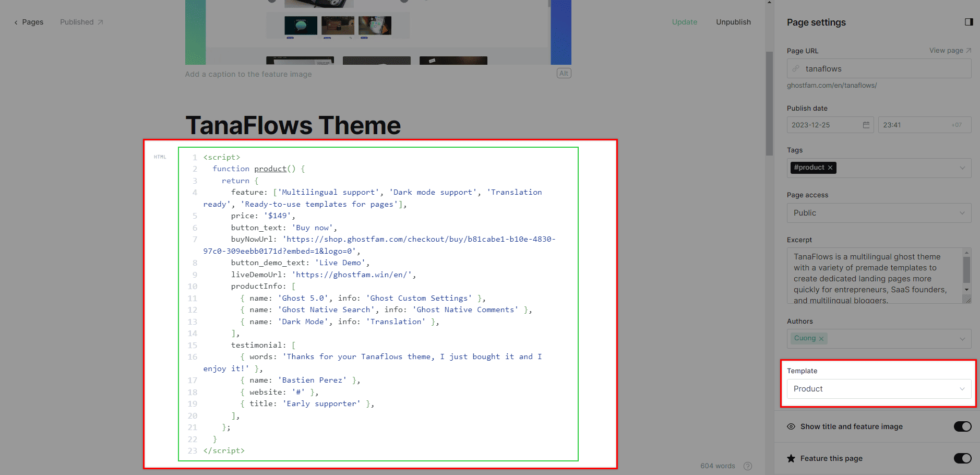Go back using the Pages chevron arrow
This screenshot has width=980, height=475.
pyautogui.click(x=16, y=22)
